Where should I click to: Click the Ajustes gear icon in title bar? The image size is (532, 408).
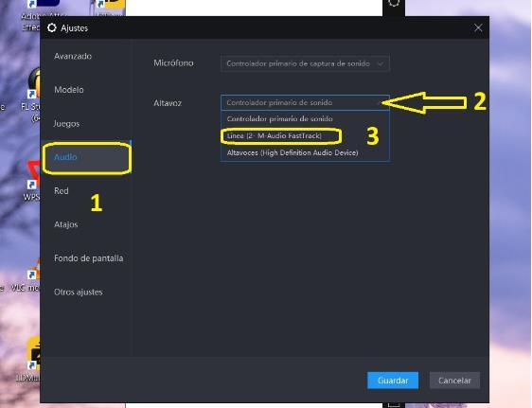(x=51, y=27)
